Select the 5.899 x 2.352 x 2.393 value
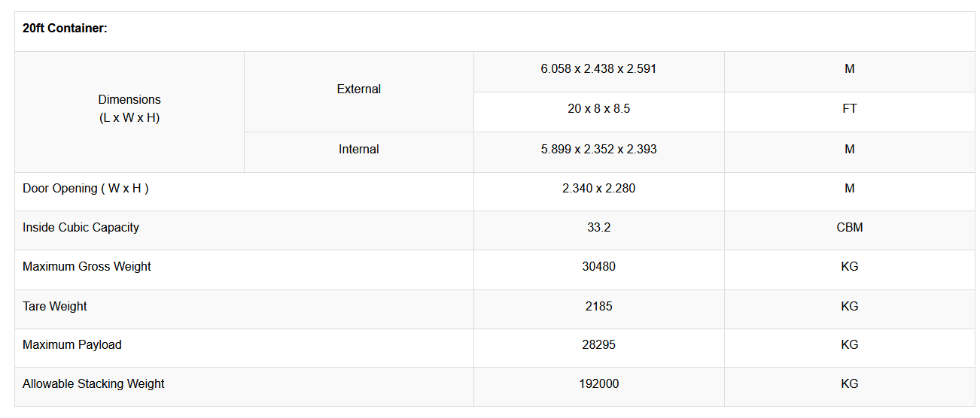 click(x=598, y=150)
